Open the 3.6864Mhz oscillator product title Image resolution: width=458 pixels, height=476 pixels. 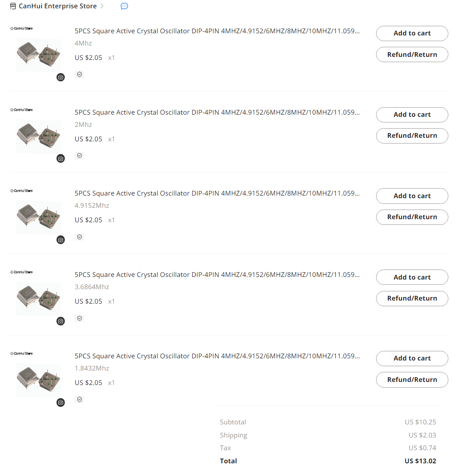[x=217, y=275]
